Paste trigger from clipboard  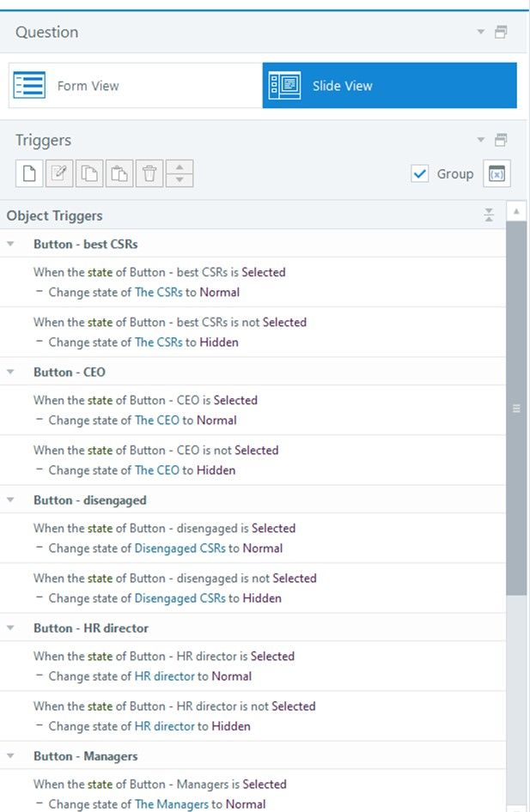(119, 173)
